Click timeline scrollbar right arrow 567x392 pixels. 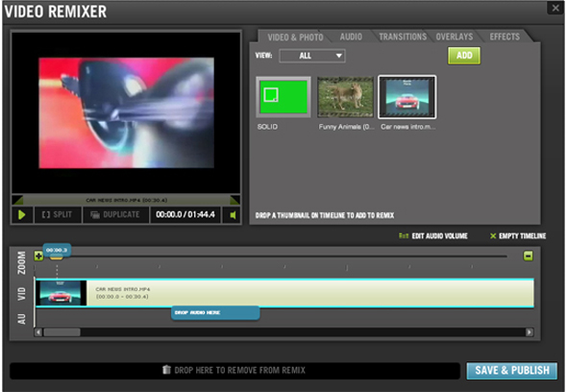(530, 332)
